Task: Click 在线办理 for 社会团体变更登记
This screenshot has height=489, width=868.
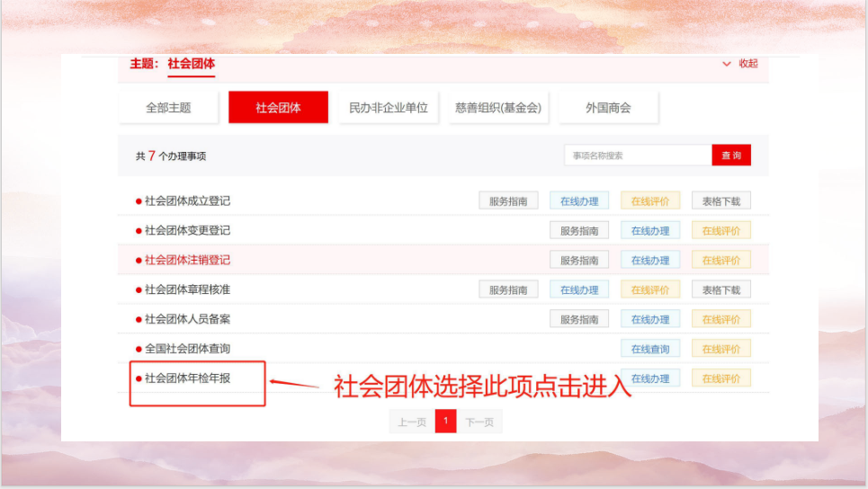Action: click(x=649, y=231)
